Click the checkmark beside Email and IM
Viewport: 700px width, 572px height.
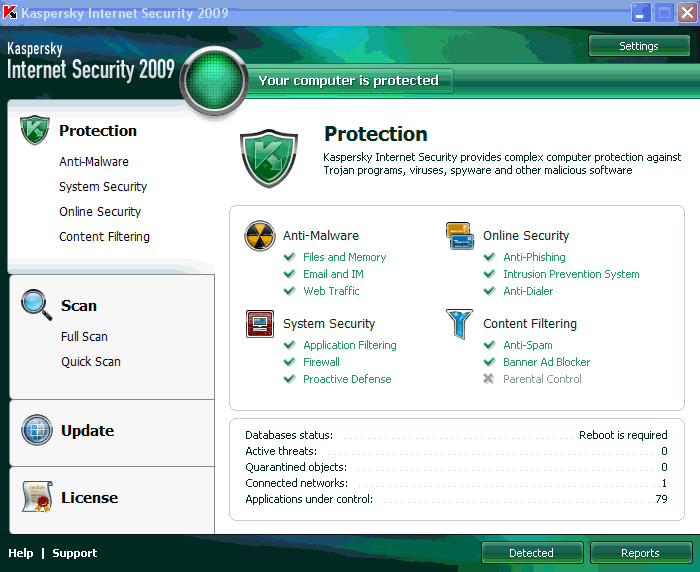coord(290,274)
